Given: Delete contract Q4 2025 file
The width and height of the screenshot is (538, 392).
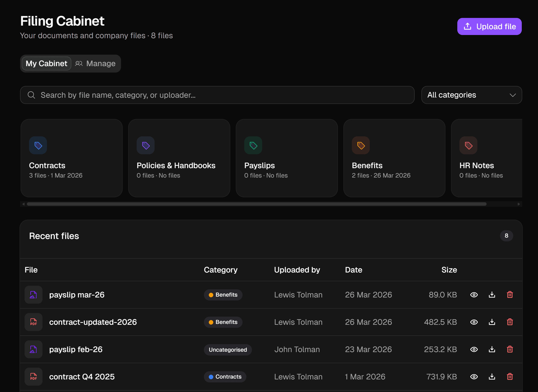Looking at the screenshot, I should point(510,377).
